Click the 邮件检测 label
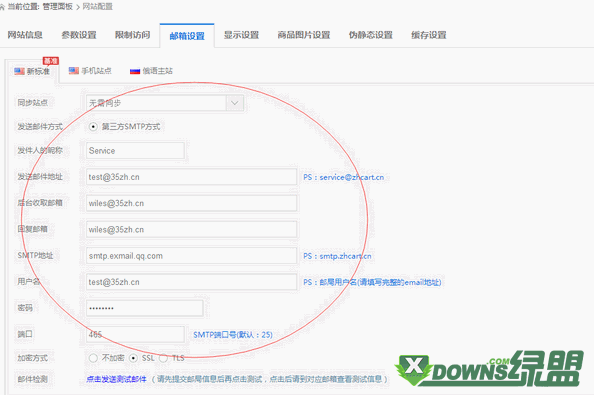Screen dimensions: 594x395 tap(33, 379)
